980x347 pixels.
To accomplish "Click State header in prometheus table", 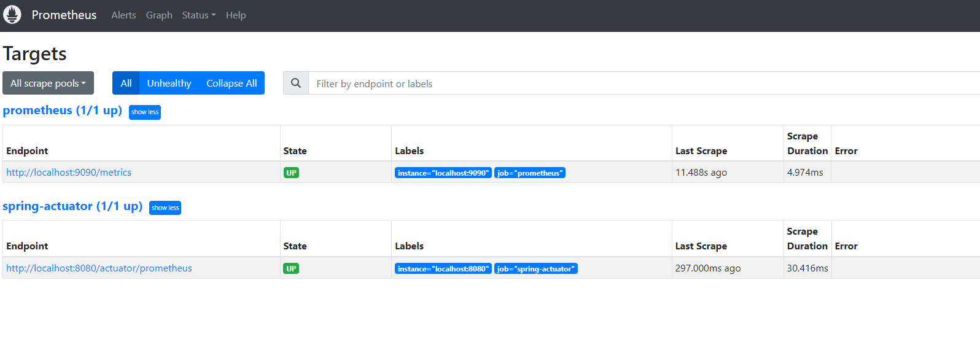I will (x=295, y=150).
